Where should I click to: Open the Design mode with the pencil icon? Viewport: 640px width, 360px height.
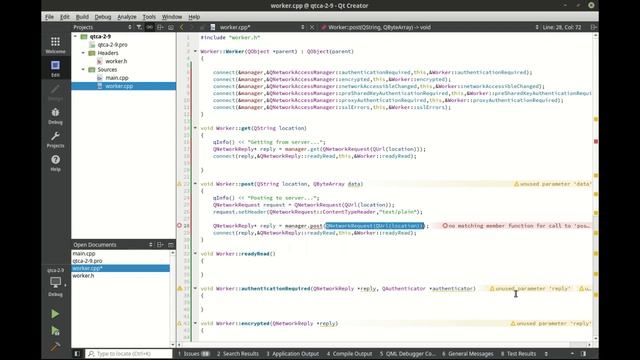[x=56, y=92]
